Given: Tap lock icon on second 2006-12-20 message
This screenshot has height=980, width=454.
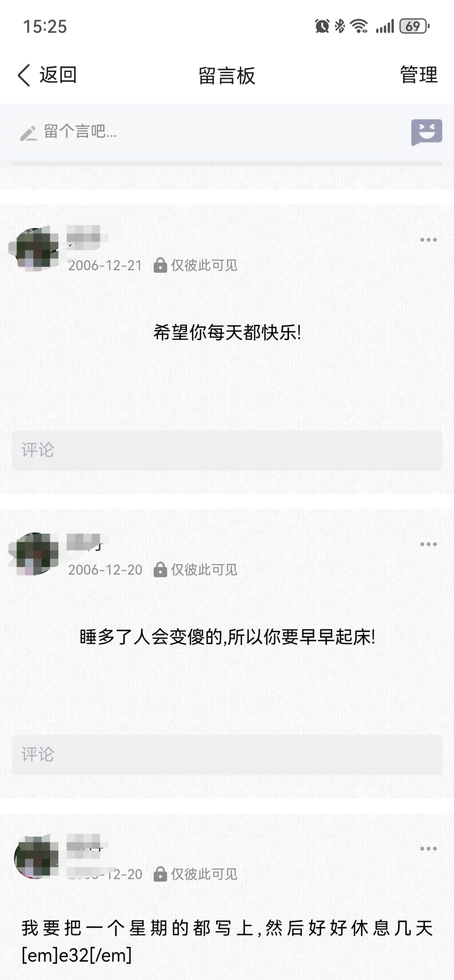Looking at the screenshot, I should tap(160, 570).
